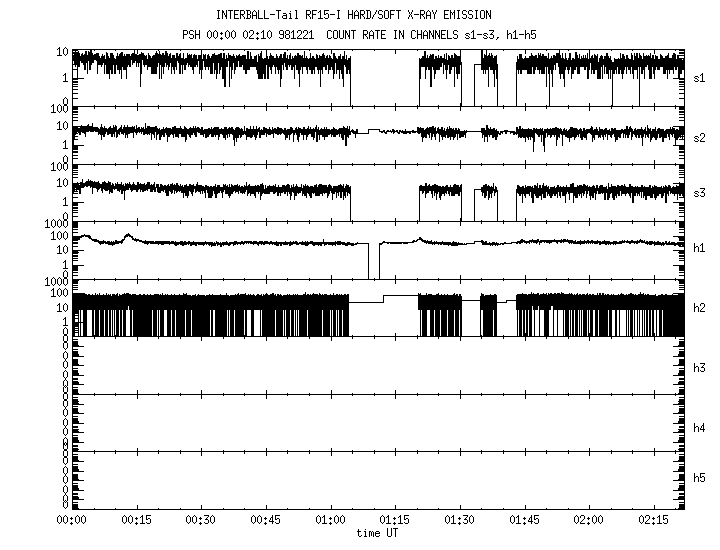This screenshot has height=550, width=720.
Task: Select the 00:30 time axis tick label
Action: point(201,521)
